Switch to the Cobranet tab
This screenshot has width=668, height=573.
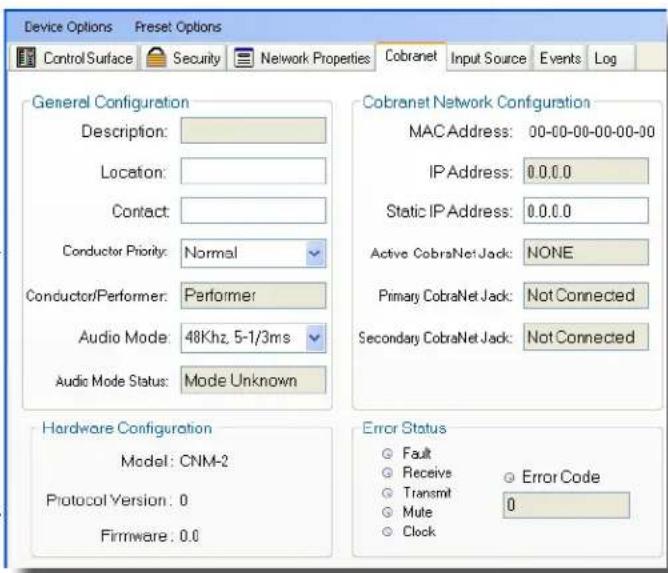[x=411, y=56]
